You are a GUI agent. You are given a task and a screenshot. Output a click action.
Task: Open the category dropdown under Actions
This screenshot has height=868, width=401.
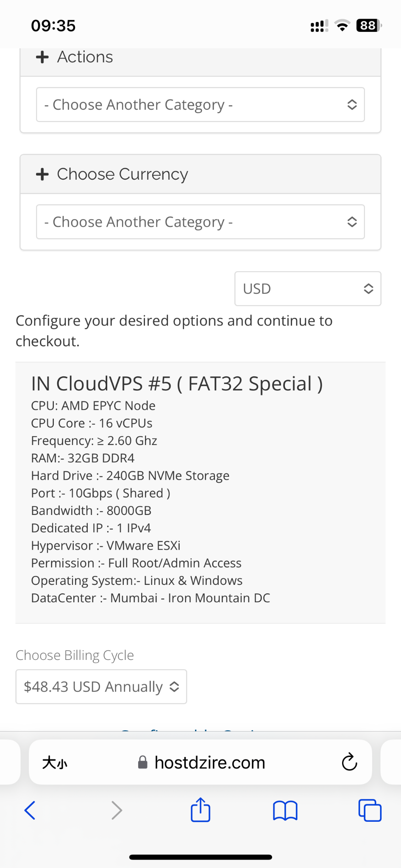(x=200, y=105)
